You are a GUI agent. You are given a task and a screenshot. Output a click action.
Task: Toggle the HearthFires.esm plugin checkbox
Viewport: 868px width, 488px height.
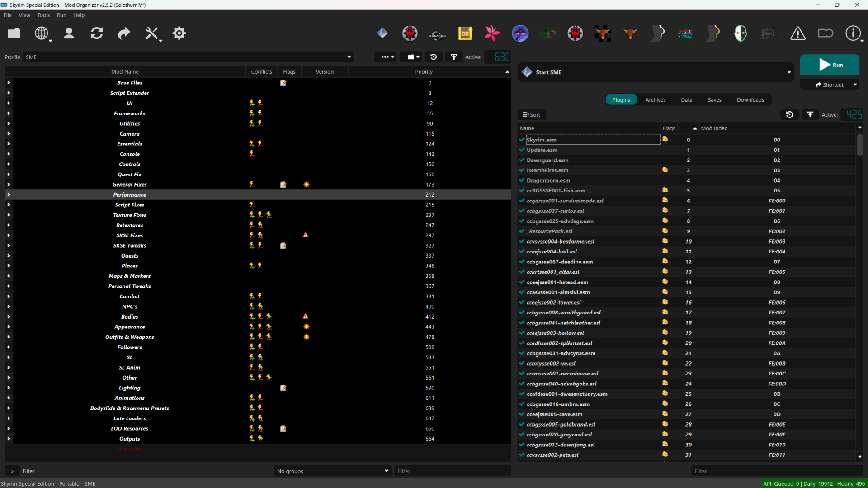coord(522,170)
